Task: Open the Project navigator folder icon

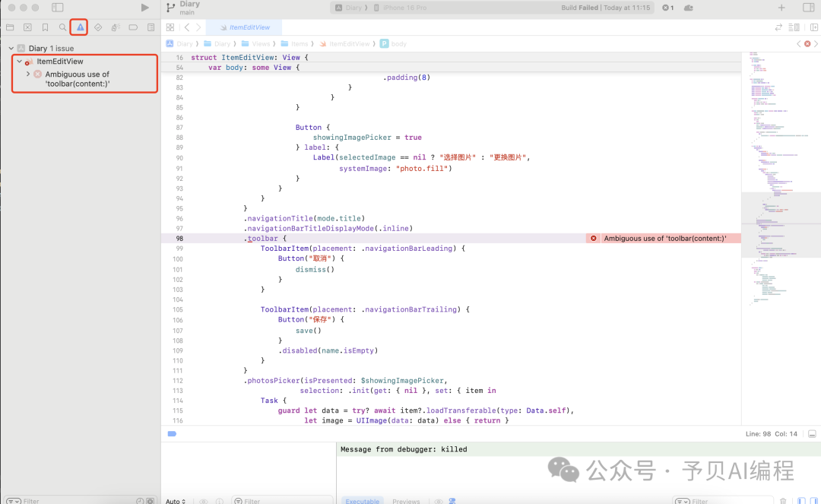Action: (x=10, y=27)
